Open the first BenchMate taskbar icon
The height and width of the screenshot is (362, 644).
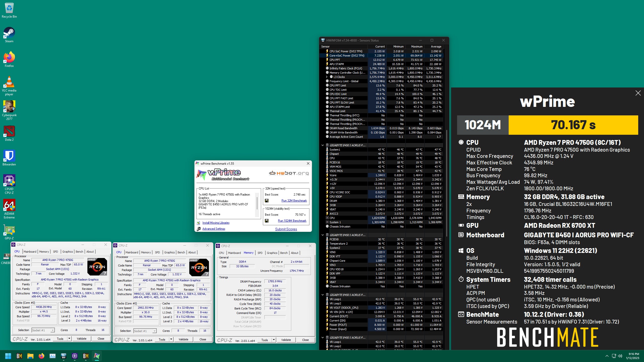click(x=19, y=356)
